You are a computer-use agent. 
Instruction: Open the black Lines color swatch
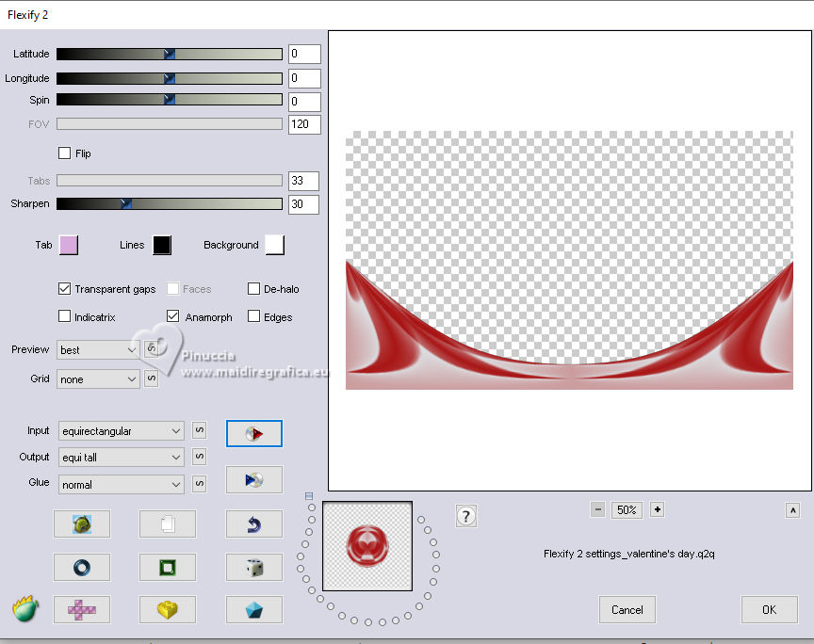pyautogui.click(x=162, y=245)
